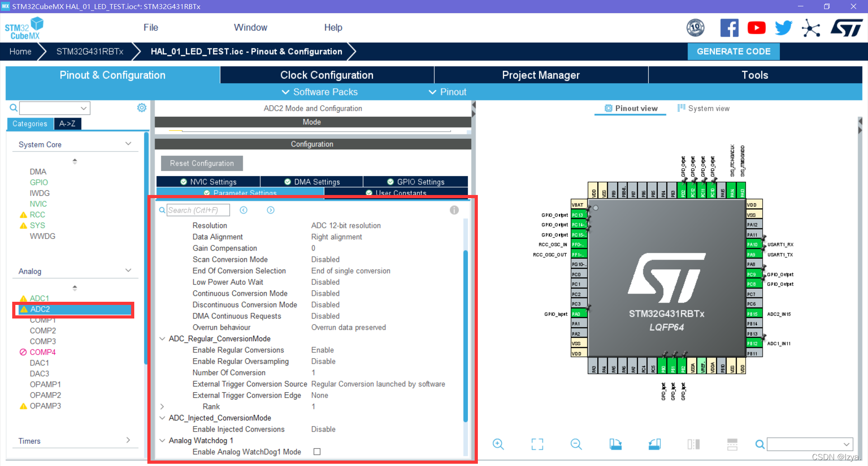Open the File menu
The width and height of the screenshot is (868, 466).
click(151, 28)
